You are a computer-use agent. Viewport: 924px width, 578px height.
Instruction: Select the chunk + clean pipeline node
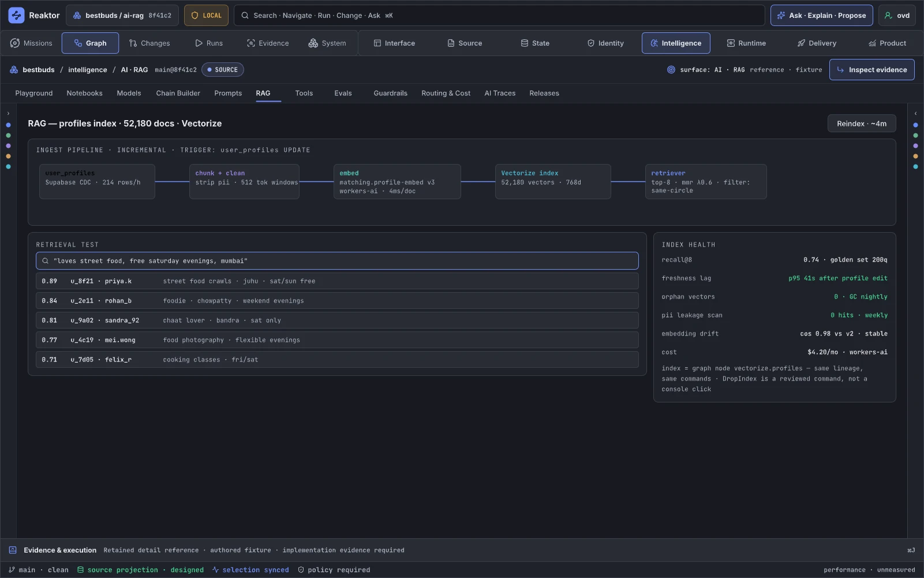coord(244,181)
